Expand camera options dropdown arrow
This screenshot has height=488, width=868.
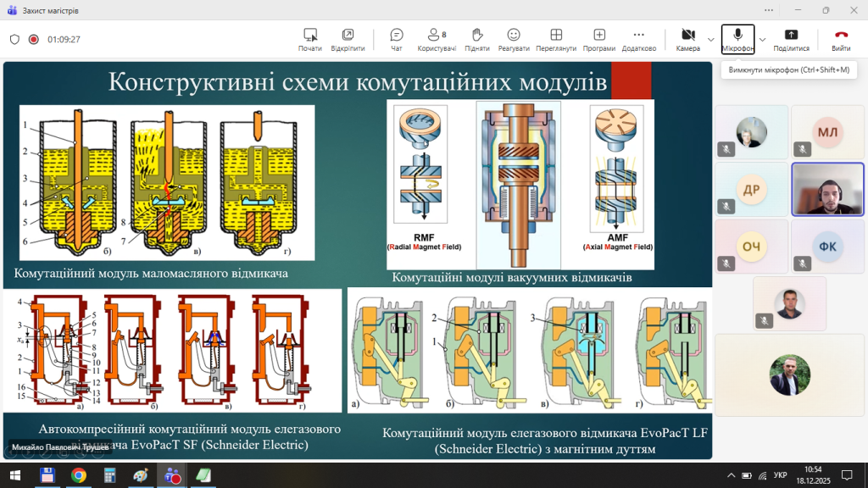point(711,39)
